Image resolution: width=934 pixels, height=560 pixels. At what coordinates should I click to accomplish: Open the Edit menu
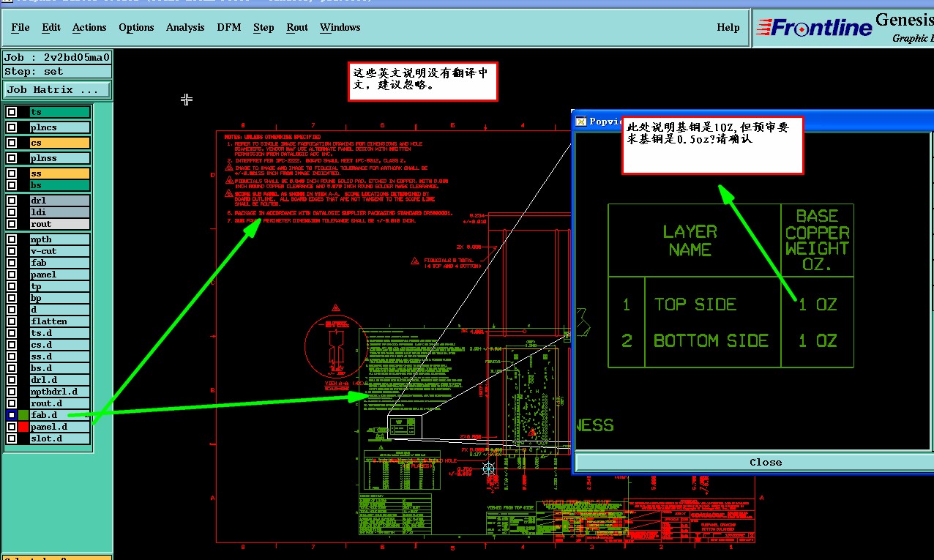click(51, 27)
